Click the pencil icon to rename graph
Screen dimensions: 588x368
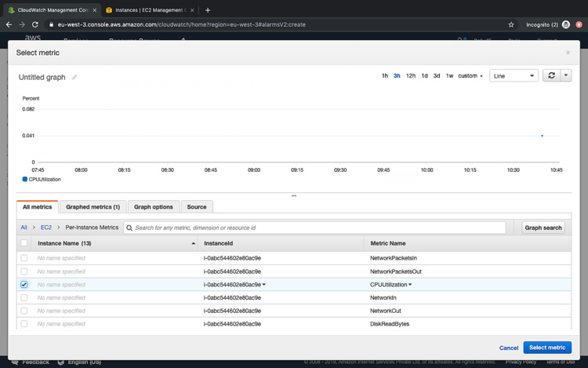[x=74, y=78]
